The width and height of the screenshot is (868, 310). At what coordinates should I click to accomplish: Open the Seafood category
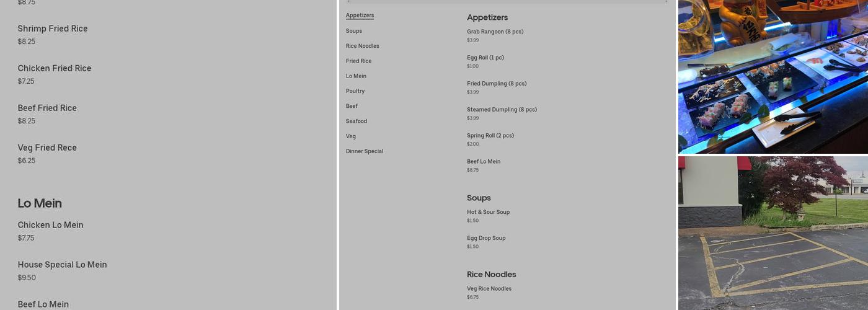[356, 121]
